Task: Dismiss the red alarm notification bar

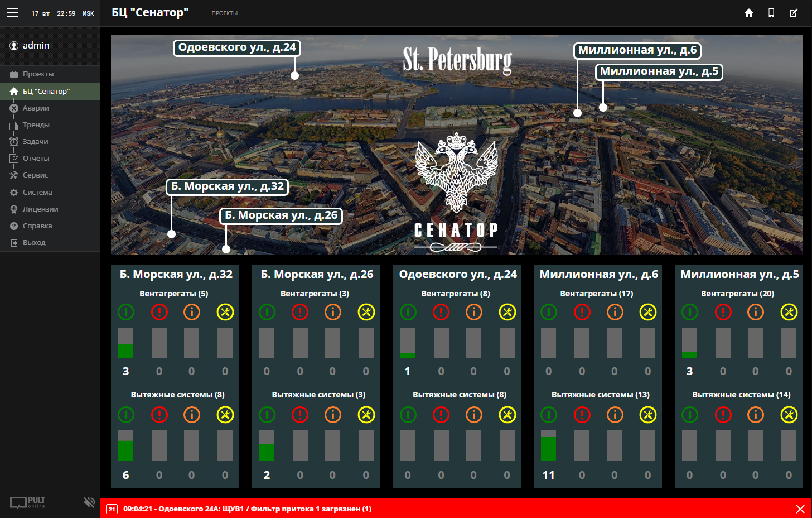Action: pos(800,509)
